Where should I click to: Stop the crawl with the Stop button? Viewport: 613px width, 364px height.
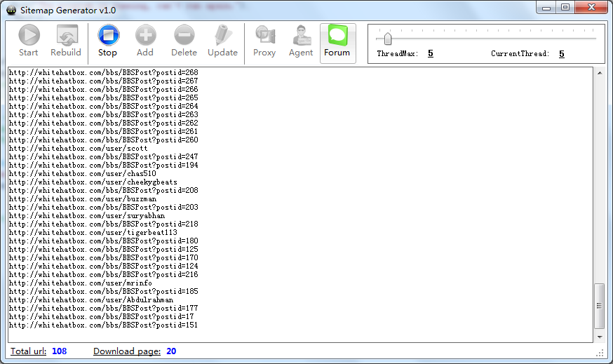[x=108, y=42]
